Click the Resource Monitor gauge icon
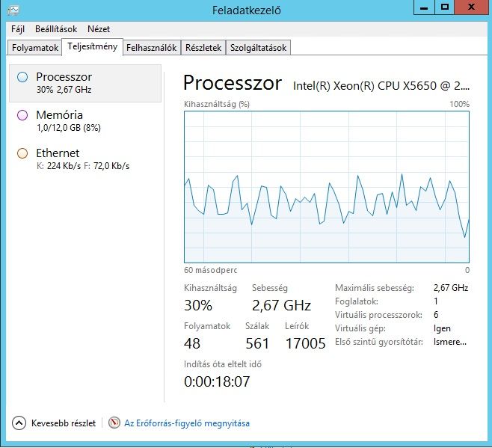Screen dimensions: 492x448 point(114,423)
